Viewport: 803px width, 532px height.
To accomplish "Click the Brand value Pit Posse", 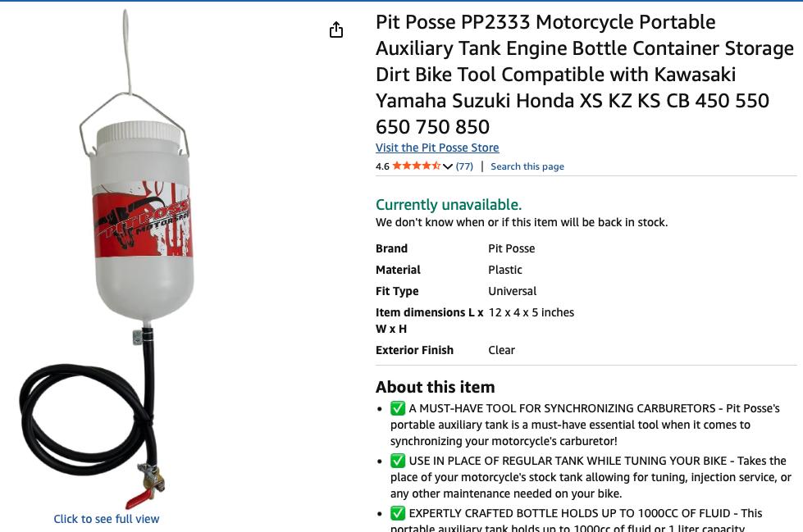I will tap(511, 248).
